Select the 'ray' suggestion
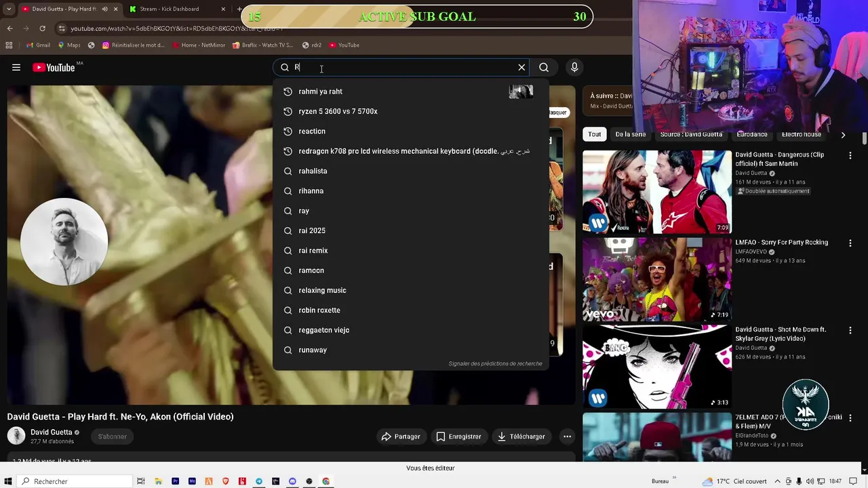 (x=410, y=211)
